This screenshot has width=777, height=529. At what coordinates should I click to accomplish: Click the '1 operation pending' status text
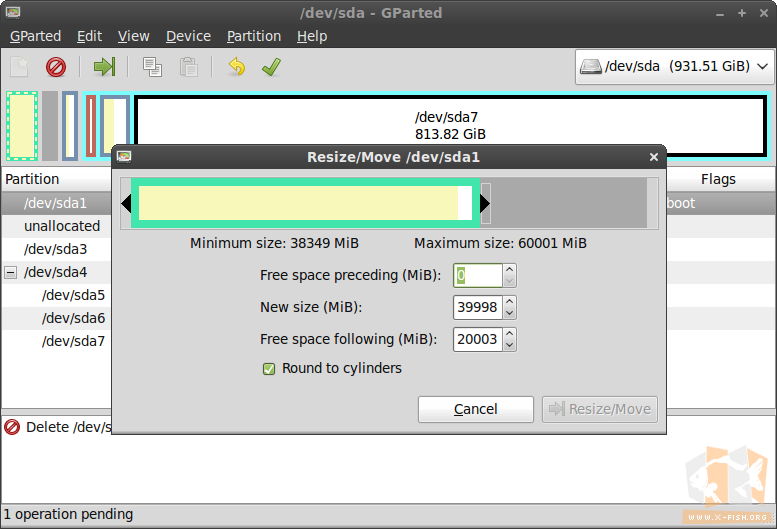68,514
